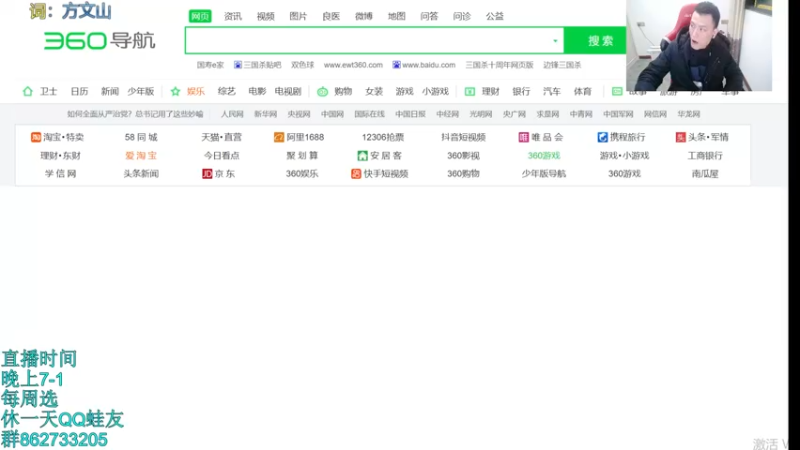
Task: Click the orange 阿里1688 icon
Action: coord(279,137)
